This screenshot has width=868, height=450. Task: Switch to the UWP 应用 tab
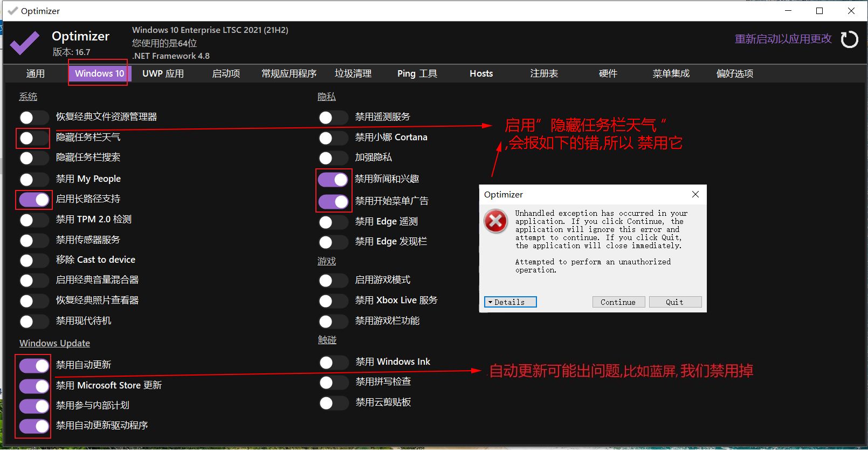click(163, 73)
